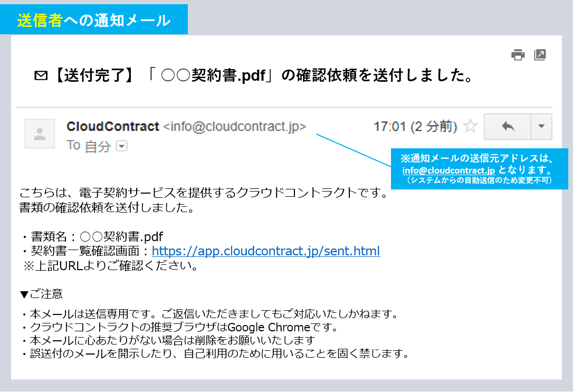Click the 送信者への通知メール header label
Image resolution: width=573 pixels, height=392 pixels.
[94, 20]
